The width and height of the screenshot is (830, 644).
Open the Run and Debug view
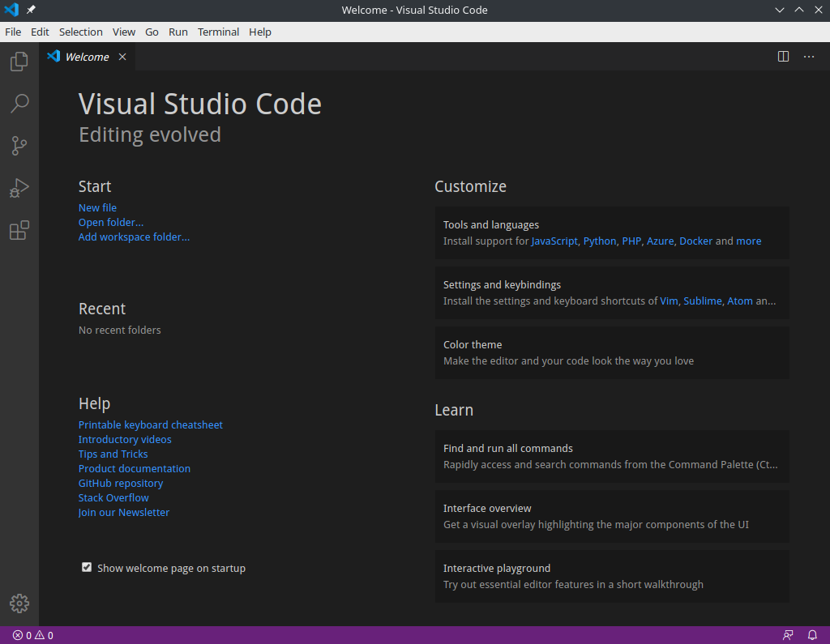click(x=19, y=188)
